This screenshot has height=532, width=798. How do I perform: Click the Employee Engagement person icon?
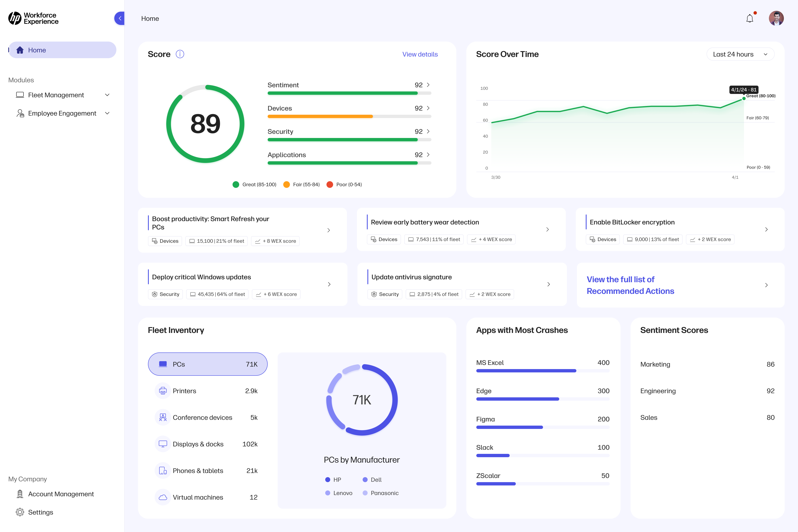coord(20,113)
